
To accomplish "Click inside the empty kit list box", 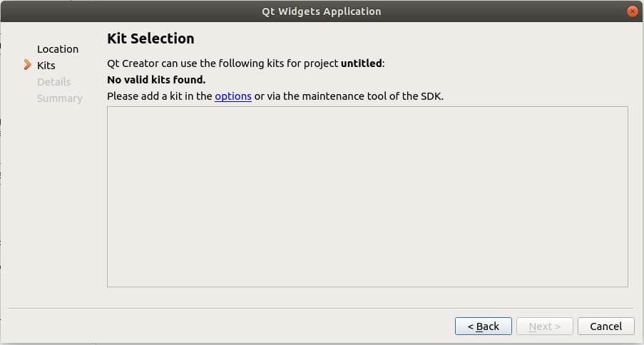I will 367,197.
